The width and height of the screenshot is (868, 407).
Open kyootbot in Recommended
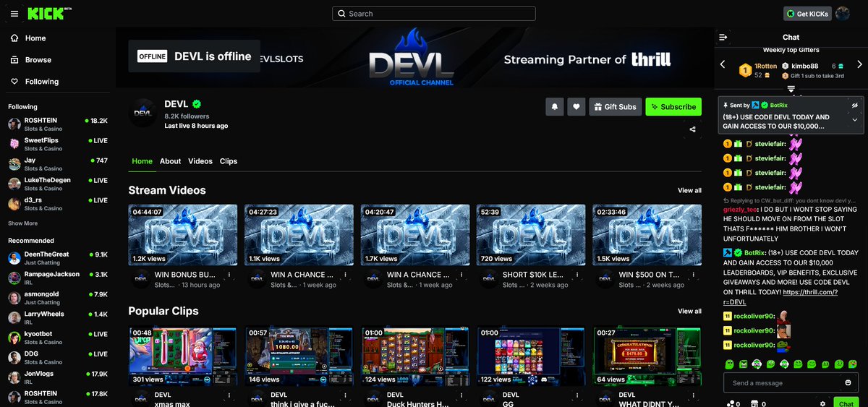(x=58, y=338)
